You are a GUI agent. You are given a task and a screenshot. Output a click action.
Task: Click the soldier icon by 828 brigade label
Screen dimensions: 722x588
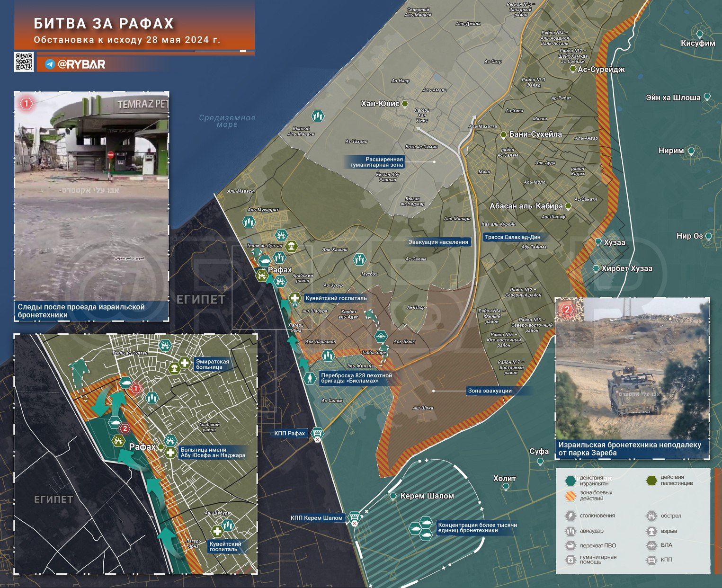coord(310,378)
